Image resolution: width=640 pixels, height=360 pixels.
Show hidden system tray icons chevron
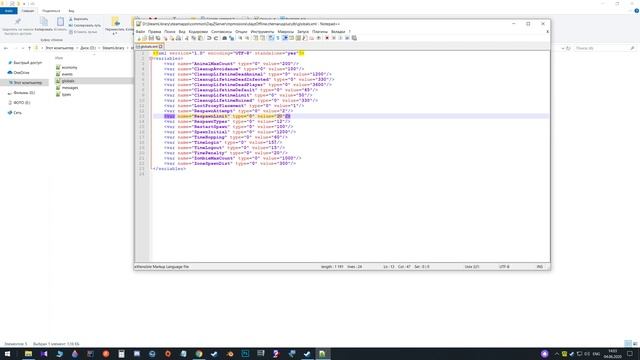point(556,354)
